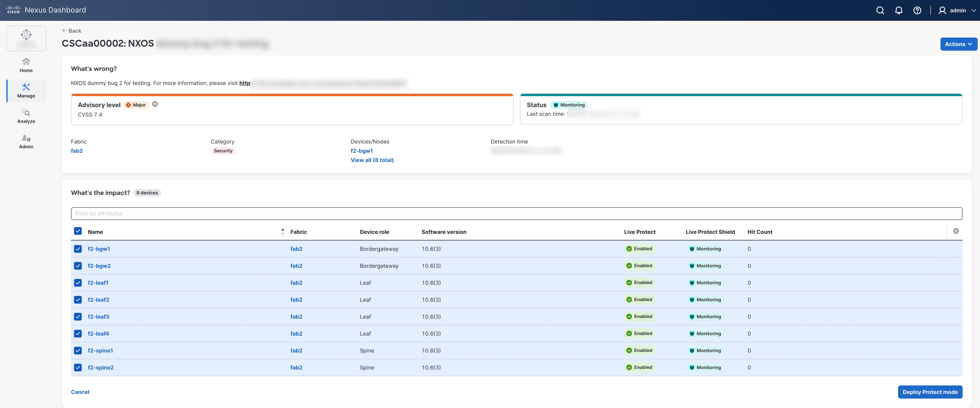Screen dimensions: 980x408
Task: Sort table by Name column arrows
Action: click(x=283, y=232)
